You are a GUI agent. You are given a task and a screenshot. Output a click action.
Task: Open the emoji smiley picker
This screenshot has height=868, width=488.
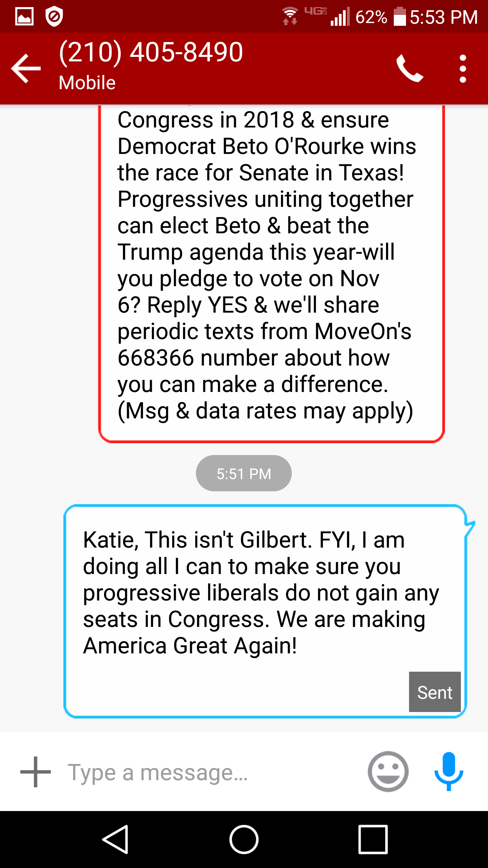coord(388,772)
